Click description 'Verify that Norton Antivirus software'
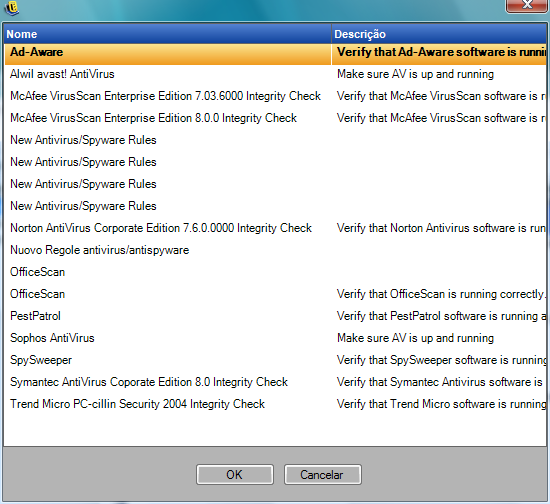The image size is (550, 504). [x=442, y=228]
